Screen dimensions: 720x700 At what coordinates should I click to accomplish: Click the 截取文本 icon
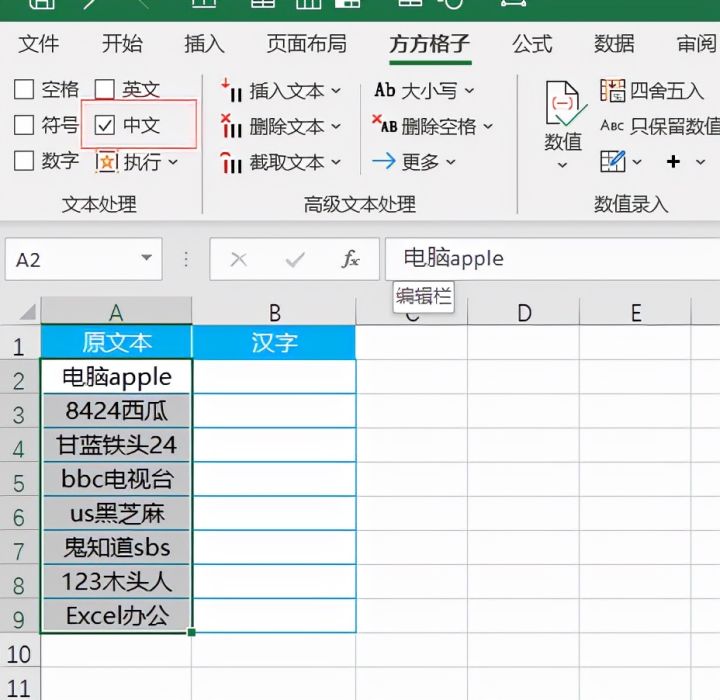coord(231,163)
